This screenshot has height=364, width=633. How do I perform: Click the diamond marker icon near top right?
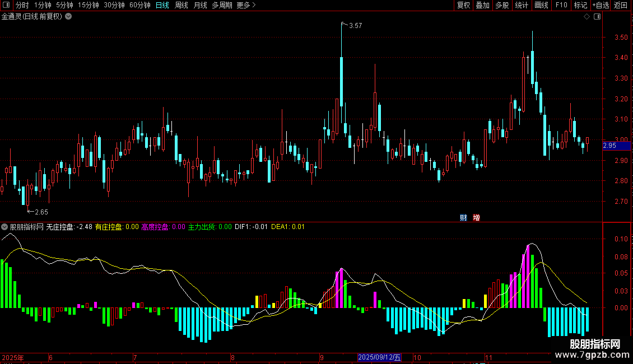(x=587, y=17)
